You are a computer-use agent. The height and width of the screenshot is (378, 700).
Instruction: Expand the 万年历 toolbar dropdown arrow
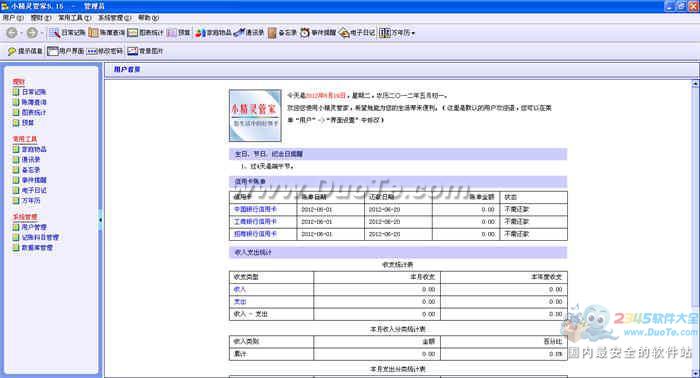pyautogui.click(x=413, y=33)
